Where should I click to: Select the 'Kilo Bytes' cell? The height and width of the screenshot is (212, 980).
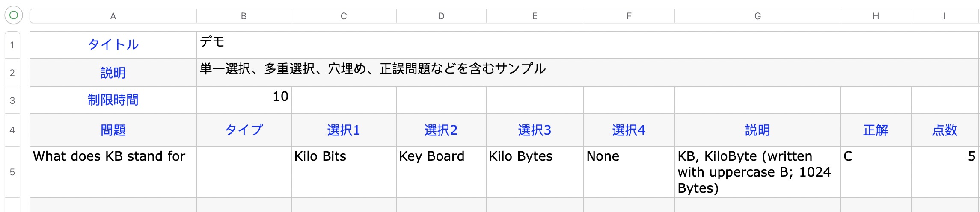(x=535, y=172)
